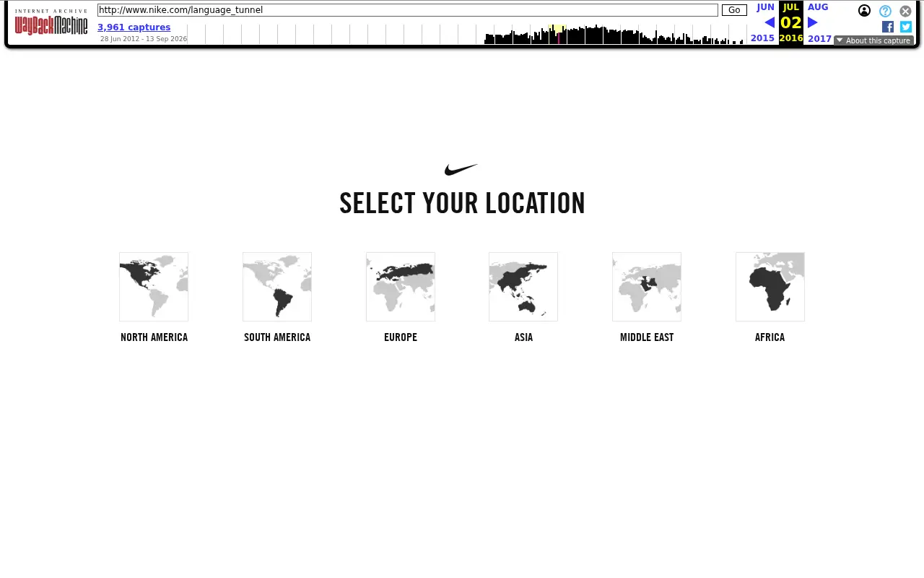Viewport: 924px width, 578px height.
Task: Click the Nike swoosh logo
Action: click(461, 170)
